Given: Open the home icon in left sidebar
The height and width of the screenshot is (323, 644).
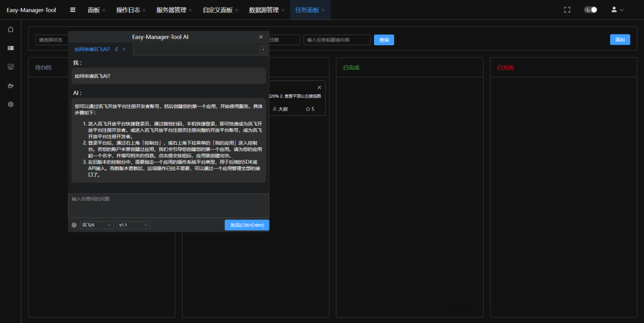Looking at the screenshot, I should click(x=11, y=29).
